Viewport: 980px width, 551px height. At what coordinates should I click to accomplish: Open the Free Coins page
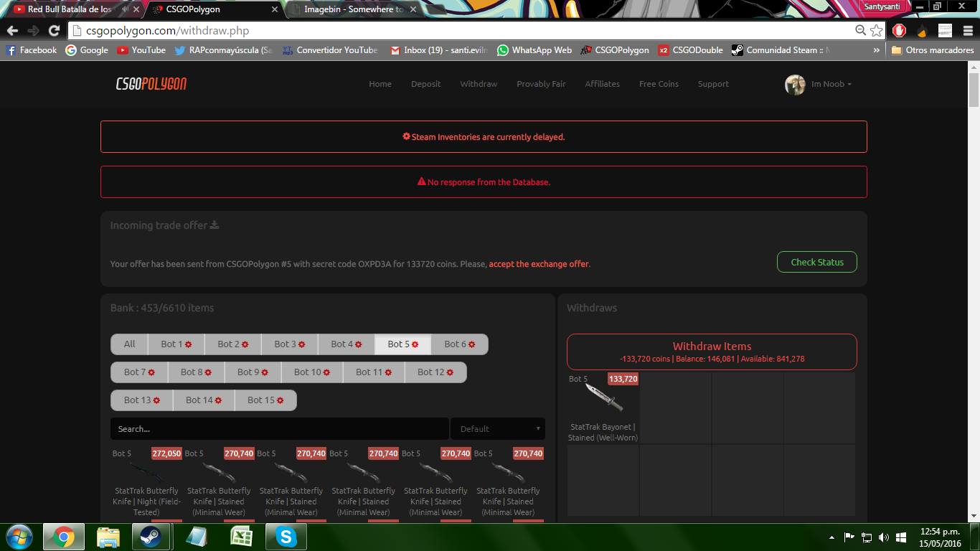(x=659, y=84)
